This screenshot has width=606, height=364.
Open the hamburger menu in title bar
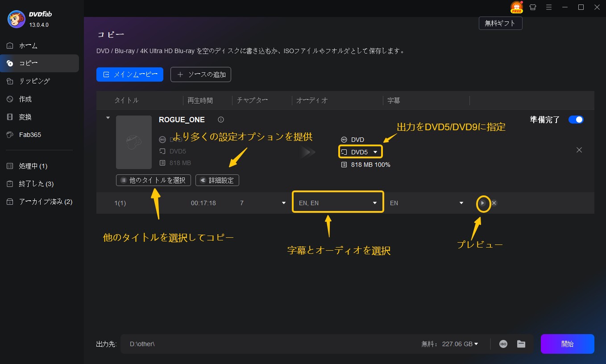click(x=549, y=7)
